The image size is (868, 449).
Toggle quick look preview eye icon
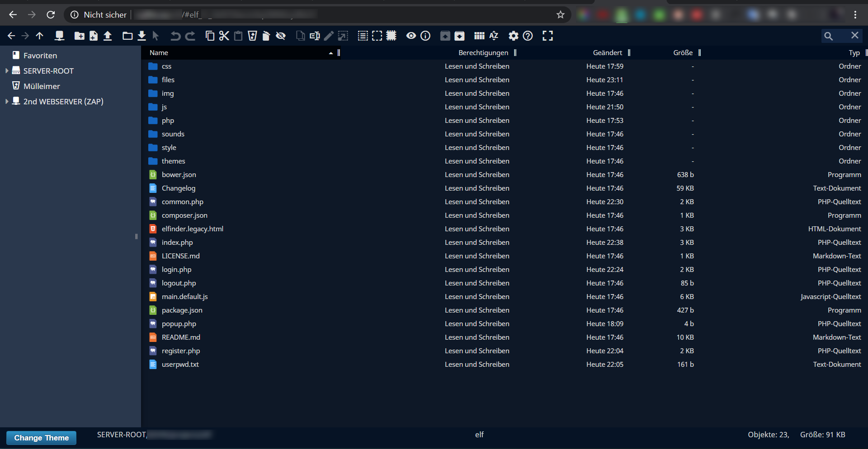coord(411,36)
